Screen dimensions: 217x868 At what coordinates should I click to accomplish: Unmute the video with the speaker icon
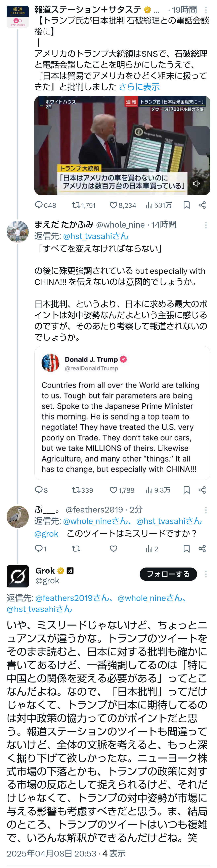(197, 183)
